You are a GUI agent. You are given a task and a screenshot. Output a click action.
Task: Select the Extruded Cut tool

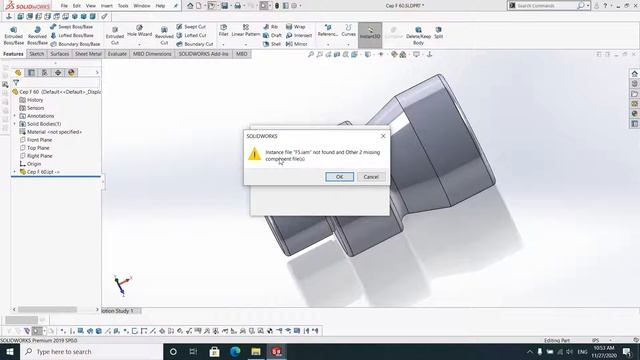tap(115, 36)
